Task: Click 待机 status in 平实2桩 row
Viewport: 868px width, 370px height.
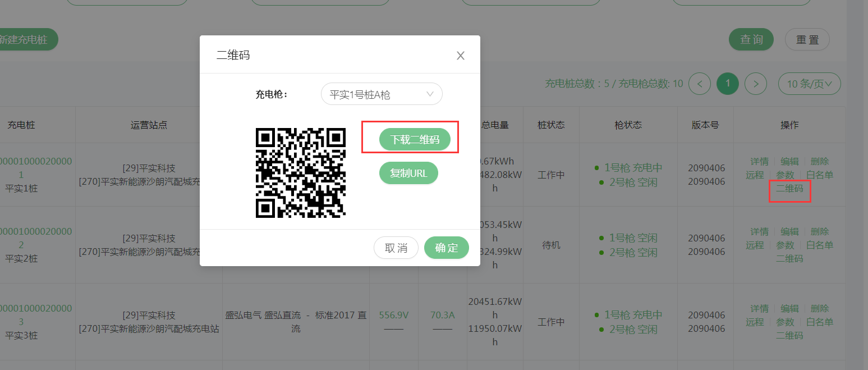Action: pyautogui.click(x=551, y=245)
